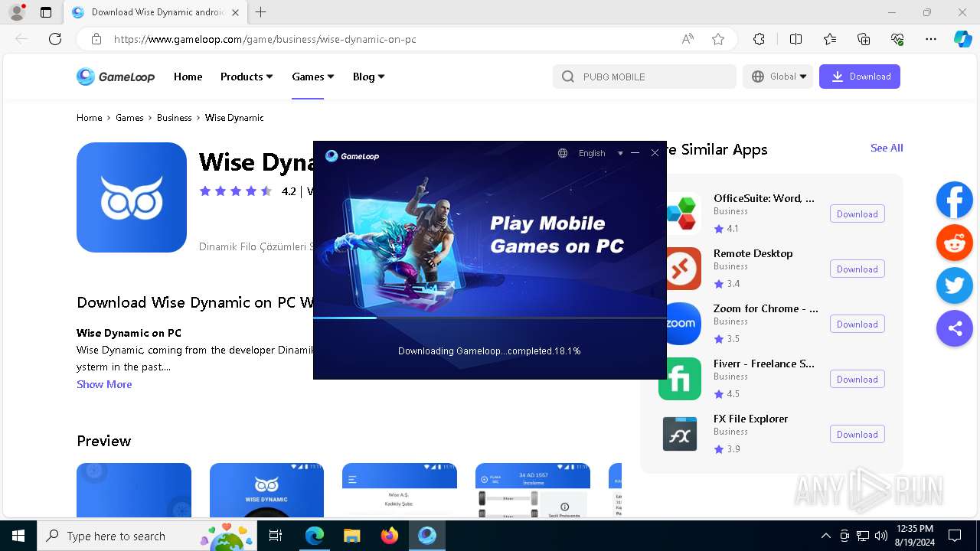
Task: Open tab actions menu in Edge
Action: 46,12
